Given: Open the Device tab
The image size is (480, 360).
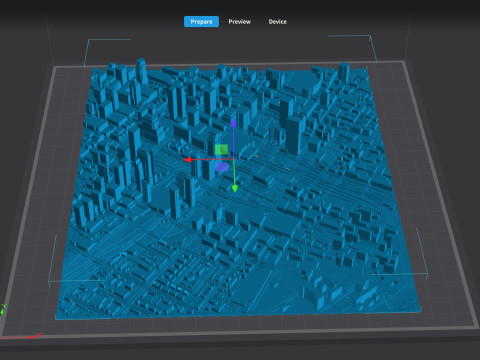Looking at the screenshot, I should coord(277,22).
